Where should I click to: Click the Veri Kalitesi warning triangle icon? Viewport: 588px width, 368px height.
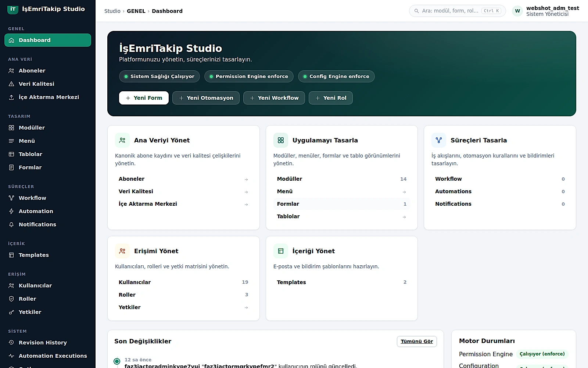tap(11, 84)
